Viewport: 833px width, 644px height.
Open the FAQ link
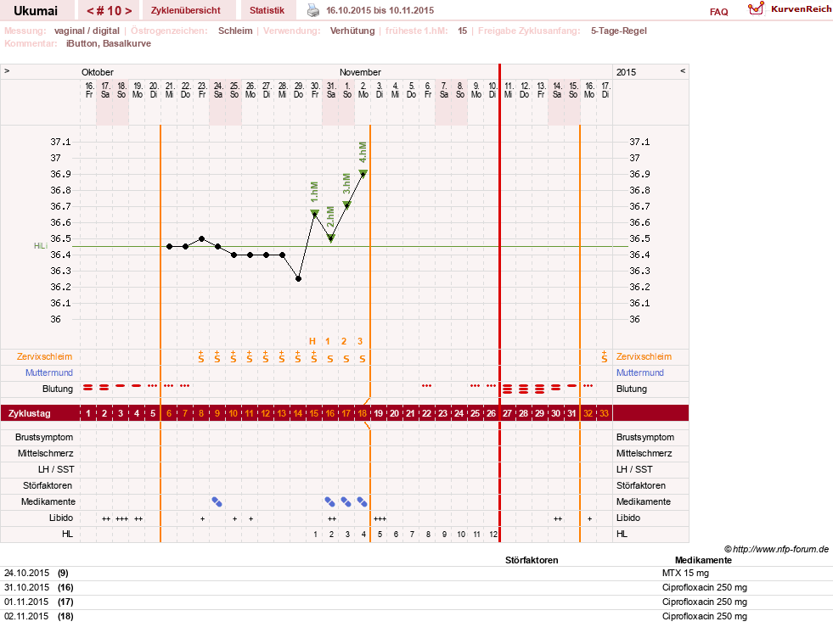718,12
